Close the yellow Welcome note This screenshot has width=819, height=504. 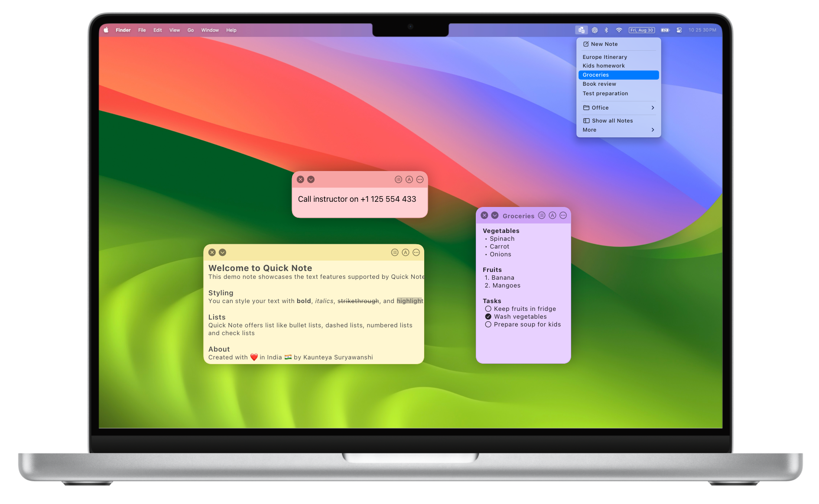click(212, 252)
